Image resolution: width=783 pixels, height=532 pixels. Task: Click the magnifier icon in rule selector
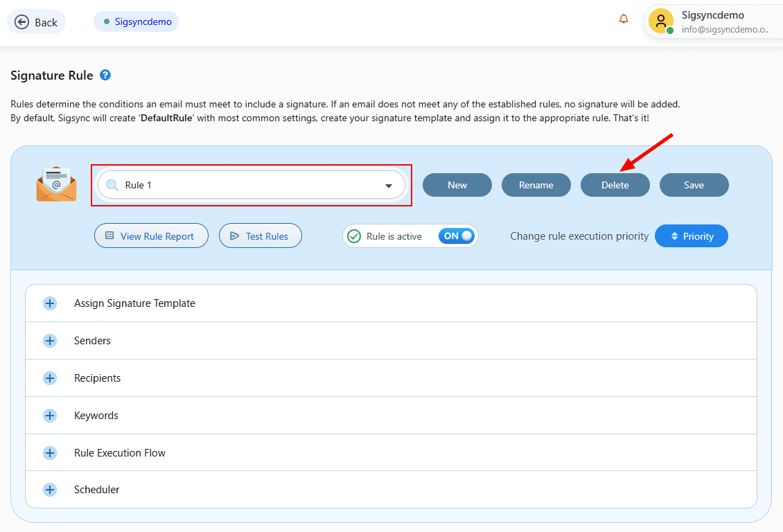click(112, 186)
